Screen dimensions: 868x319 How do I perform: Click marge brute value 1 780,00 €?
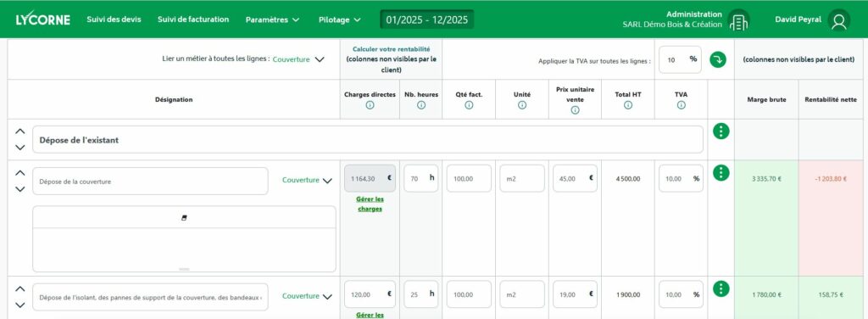click(766, 294)
